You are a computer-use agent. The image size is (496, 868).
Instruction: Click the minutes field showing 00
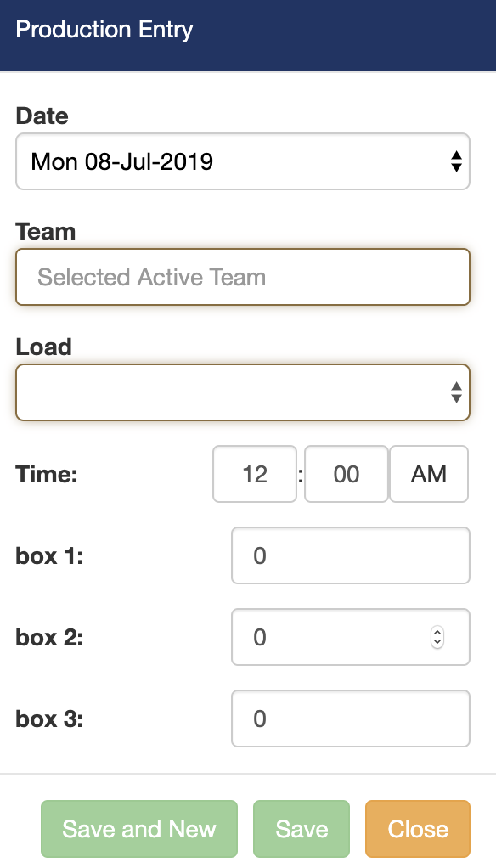click(x=346, y=474)
